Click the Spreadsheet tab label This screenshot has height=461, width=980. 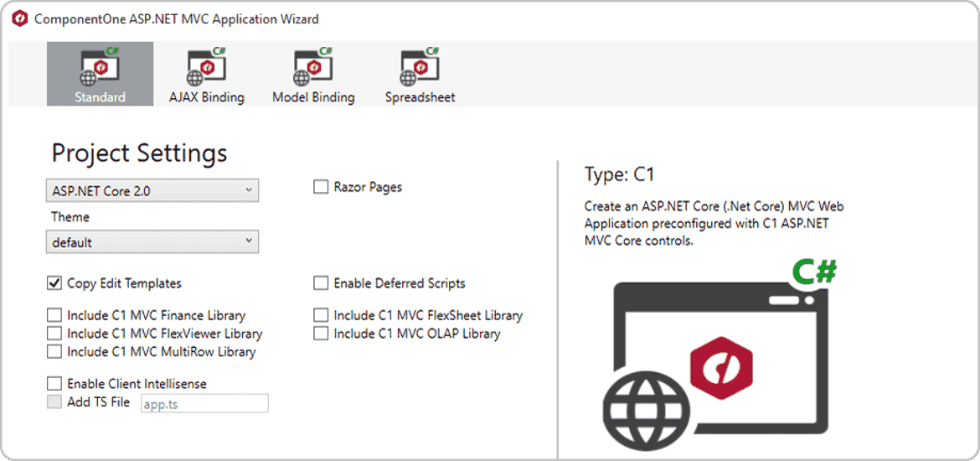[420, 97]
